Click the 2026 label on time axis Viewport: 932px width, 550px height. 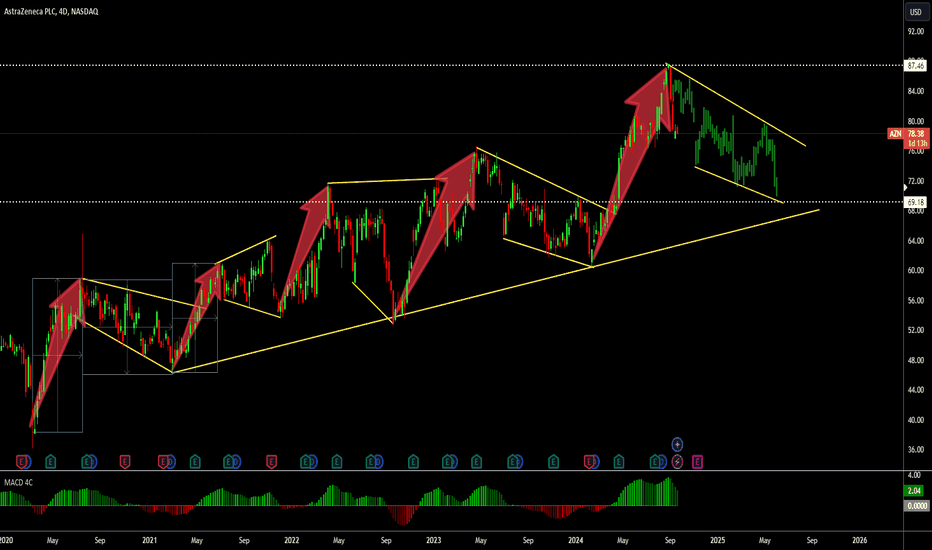859,540
